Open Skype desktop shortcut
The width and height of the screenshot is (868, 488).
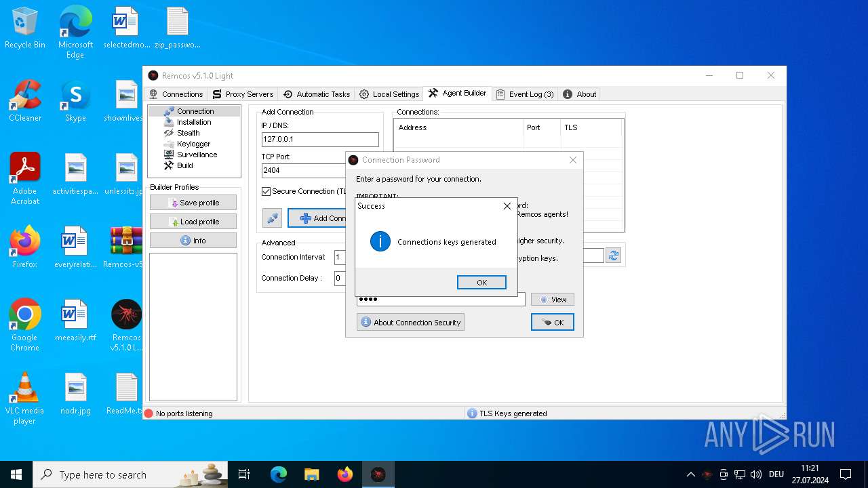coord(75,101)
